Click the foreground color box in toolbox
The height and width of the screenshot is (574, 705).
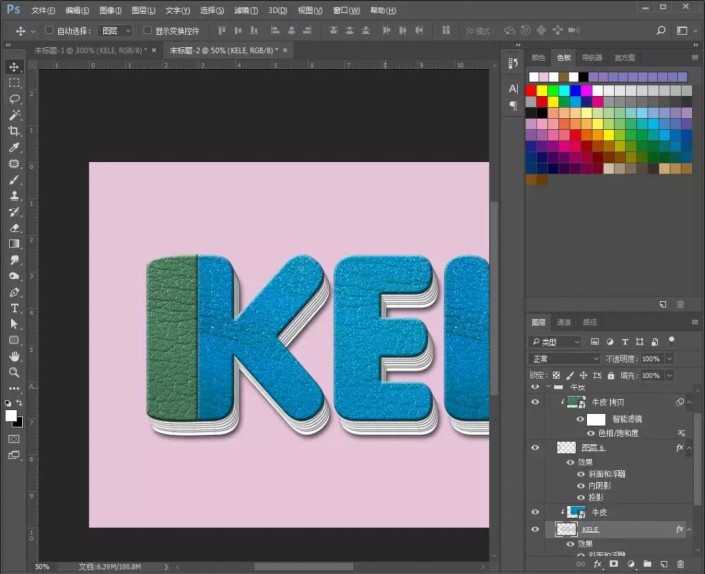pos(11,415)
